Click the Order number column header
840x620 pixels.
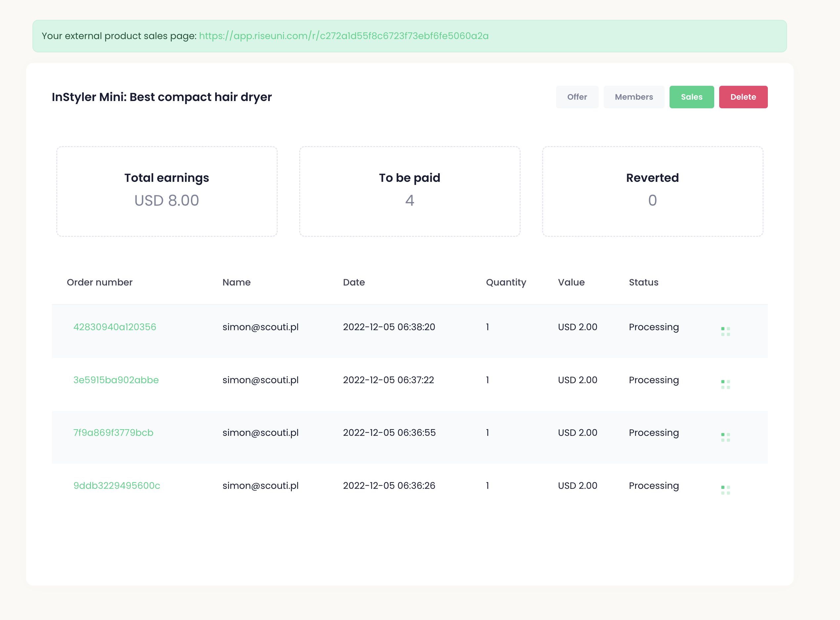click(100, 282)
